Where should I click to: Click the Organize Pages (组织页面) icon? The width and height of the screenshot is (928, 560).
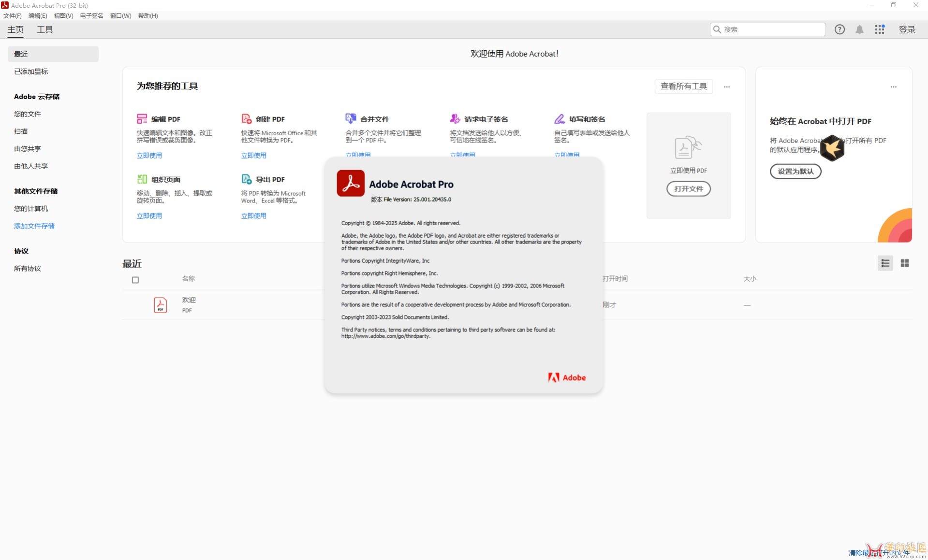click(x=142, y=179)
